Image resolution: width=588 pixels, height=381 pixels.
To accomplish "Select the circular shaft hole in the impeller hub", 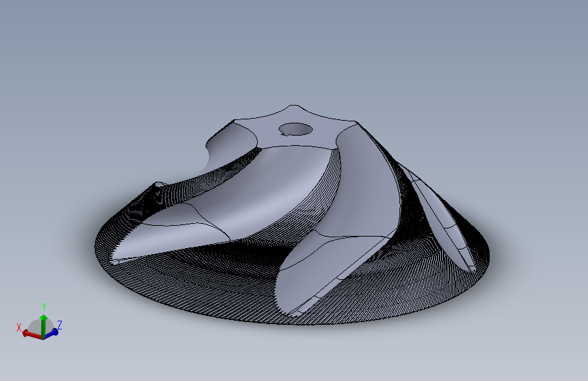I will click(x=296, y=129).
